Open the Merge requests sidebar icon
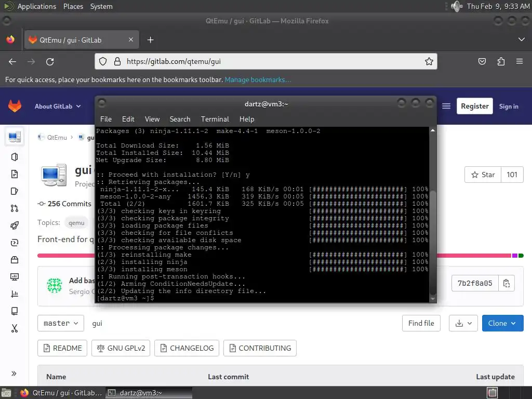 coord(14,208)
